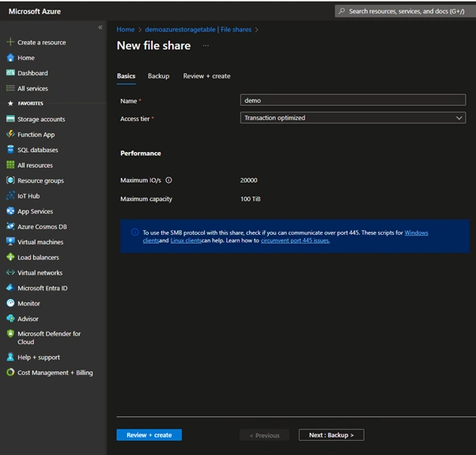Switch to the Review + create tab

pyautogui.click(x=206, y=76)
